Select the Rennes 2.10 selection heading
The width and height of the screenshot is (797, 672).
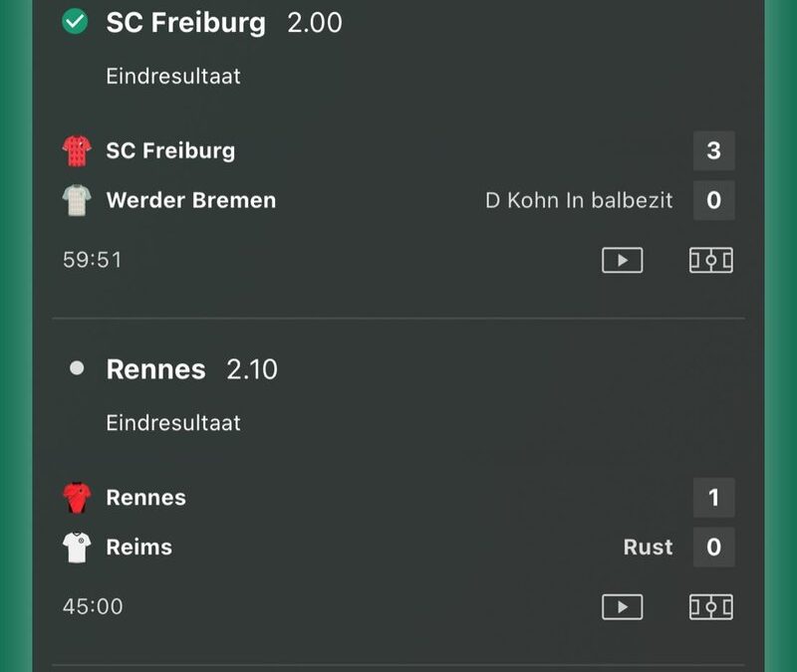(191, 369)
